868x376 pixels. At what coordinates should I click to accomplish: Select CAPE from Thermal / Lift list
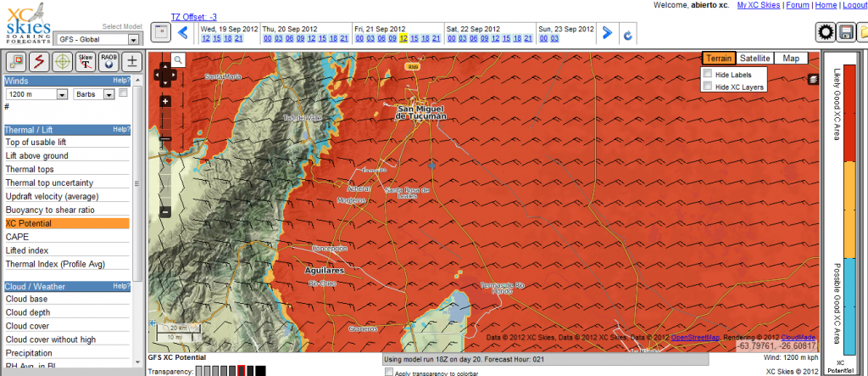18,237
